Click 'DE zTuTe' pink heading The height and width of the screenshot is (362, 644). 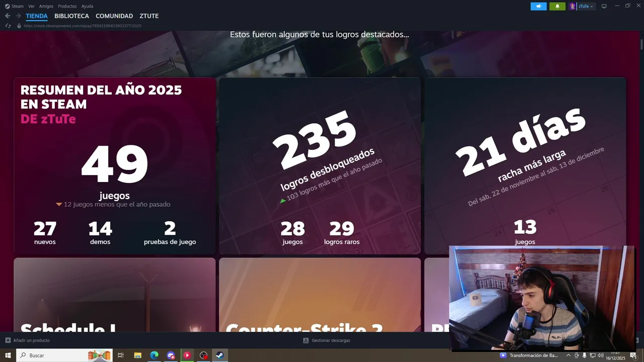pos(48,119)
